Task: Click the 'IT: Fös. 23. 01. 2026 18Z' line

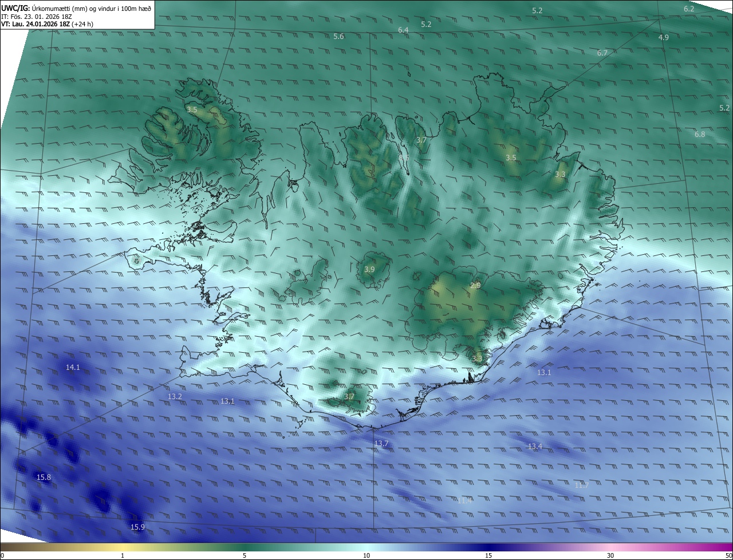Action: [x=37, y=17]
